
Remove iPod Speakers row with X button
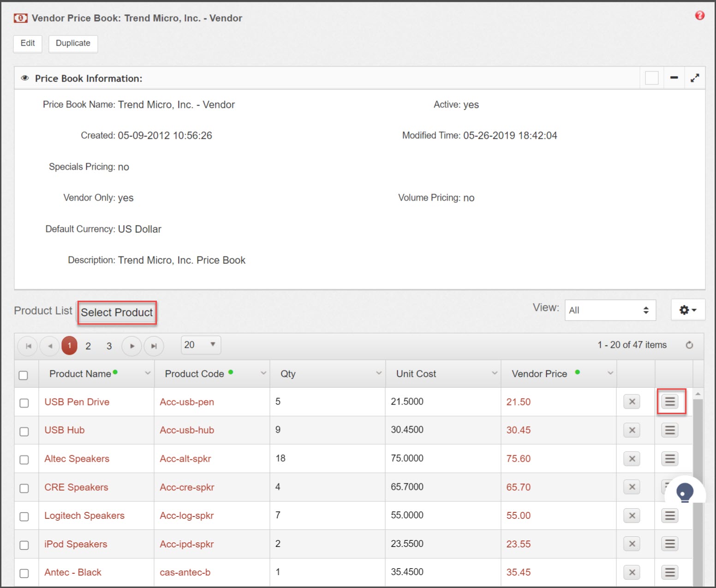click(632, 544)
